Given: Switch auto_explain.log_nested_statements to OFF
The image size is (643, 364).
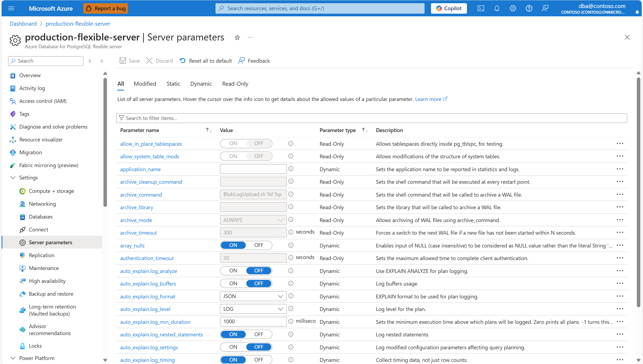Looking at the screenshot, I should coord(258,335).
